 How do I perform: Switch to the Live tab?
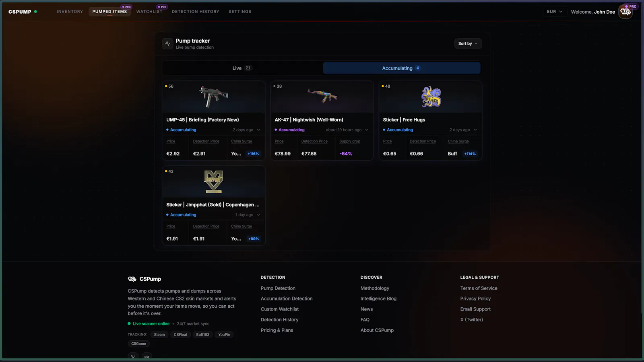tap(242, 68)
